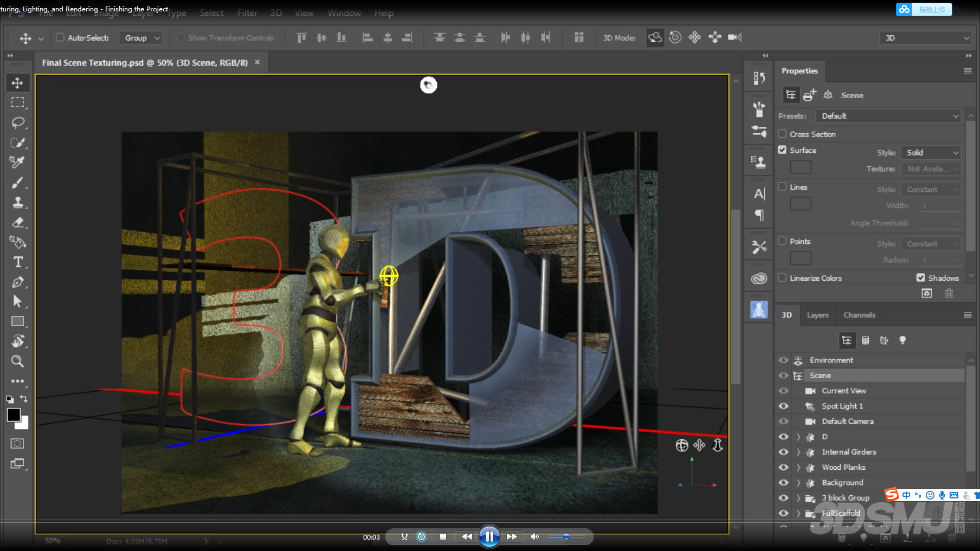The height and width of the screenshot is (551, 980).
Task: Pause the video playback
Action: (489, 537)
